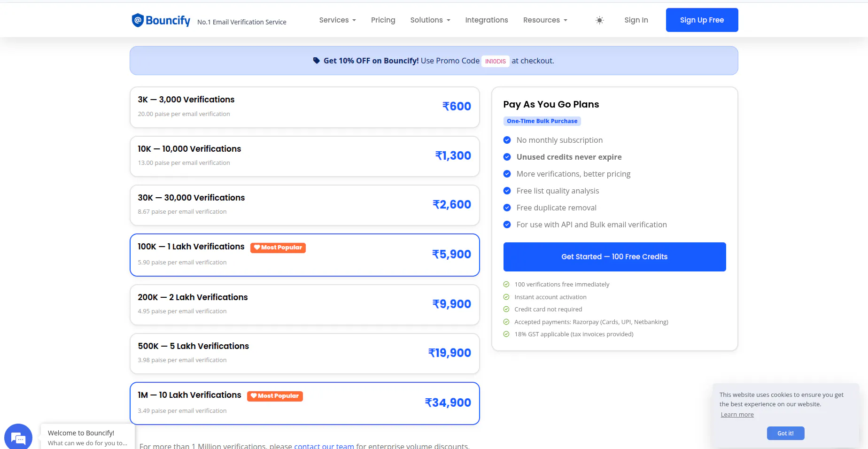Choose the 10K — 10,000 Verifications plan
This screenshot has width=868, height=449.
(x=305, y=156)
